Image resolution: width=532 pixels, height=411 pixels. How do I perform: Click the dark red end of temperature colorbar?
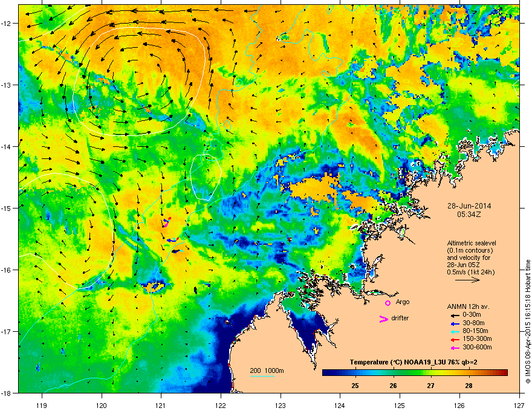503,373
